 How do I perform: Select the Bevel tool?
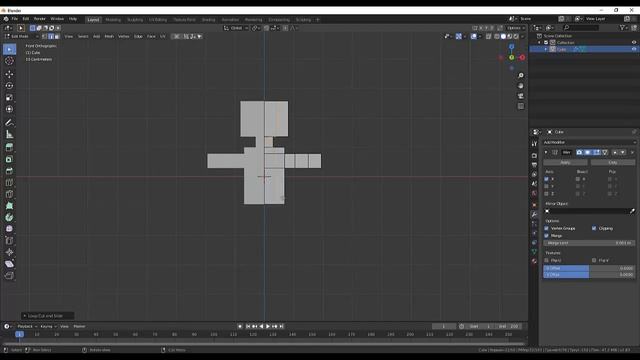(x=9, y=171)
